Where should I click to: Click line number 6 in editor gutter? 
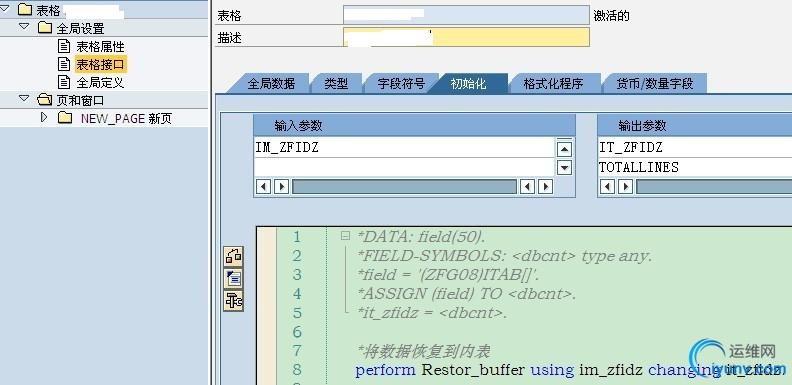pyautogui.click(x=296, y=332)
